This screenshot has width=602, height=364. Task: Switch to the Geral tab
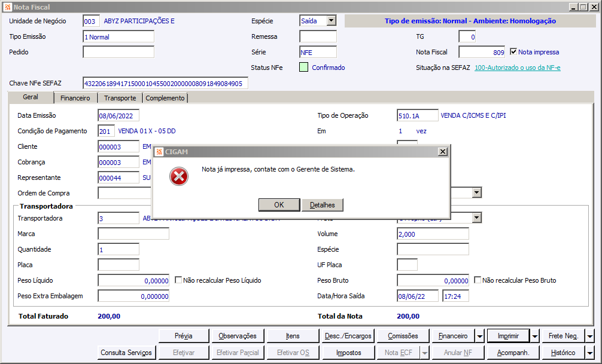(31, 97)
